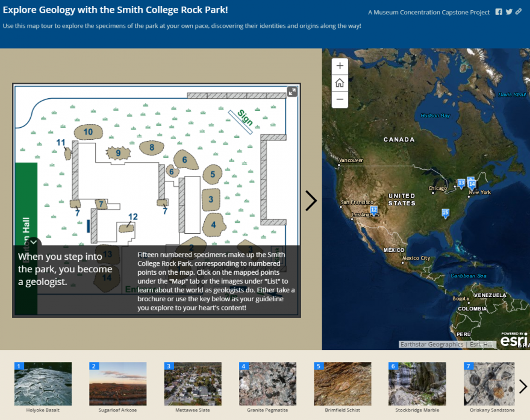Click the 'Davis Strait' map label
This screenshot has width=530, height=420.
point(512,95)
